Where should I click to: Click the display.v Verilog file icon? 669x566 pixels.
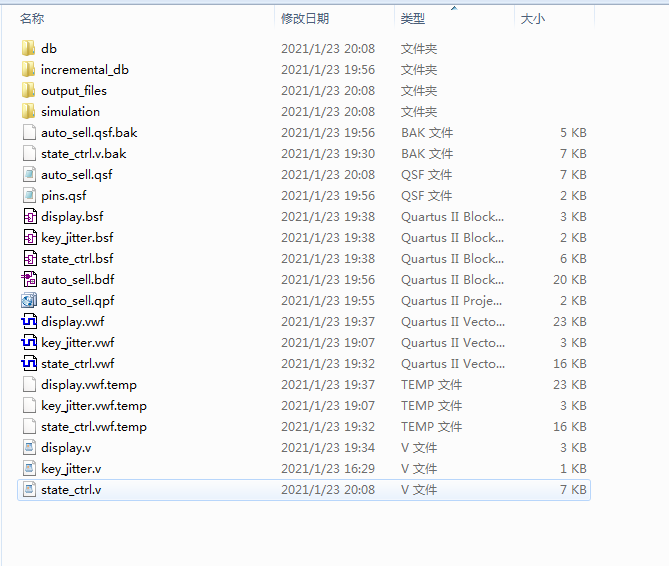tap(29, 447)
